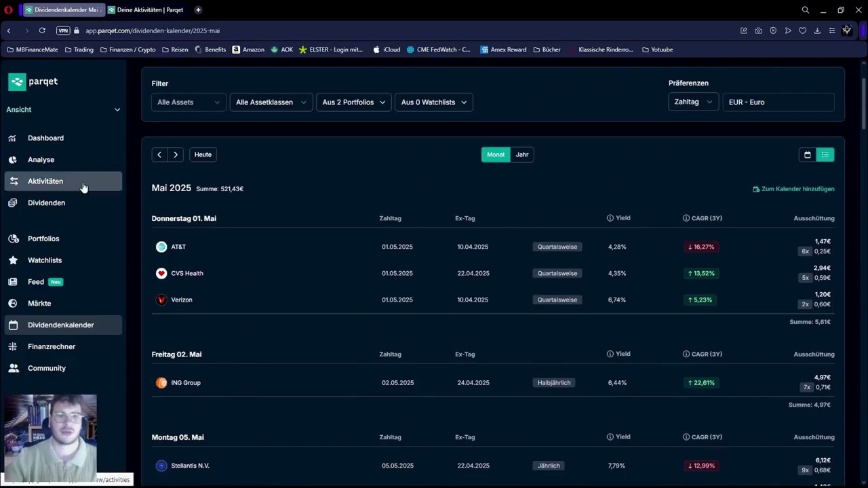The height and width of the screenshot is (488, 868).
Task: Open the Märkte globe icon
Action: pyautogui.click(x=12, y=304)
